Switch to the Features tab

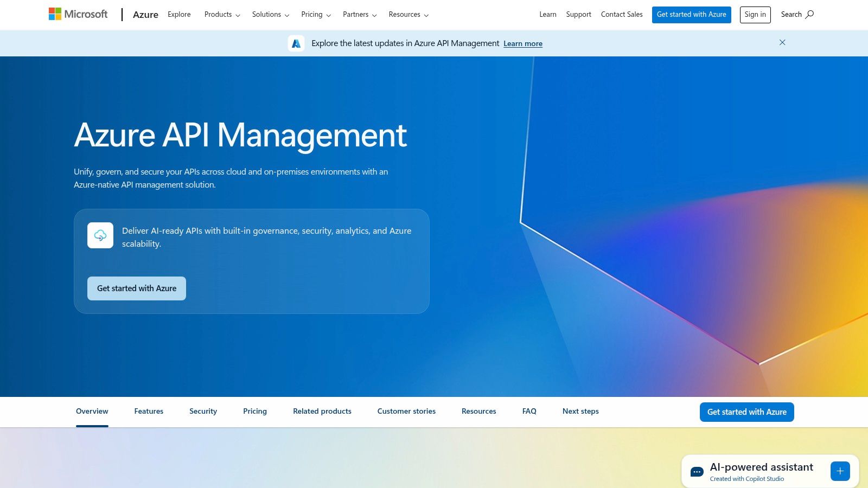pyautogui.click(x=149, y=412)
